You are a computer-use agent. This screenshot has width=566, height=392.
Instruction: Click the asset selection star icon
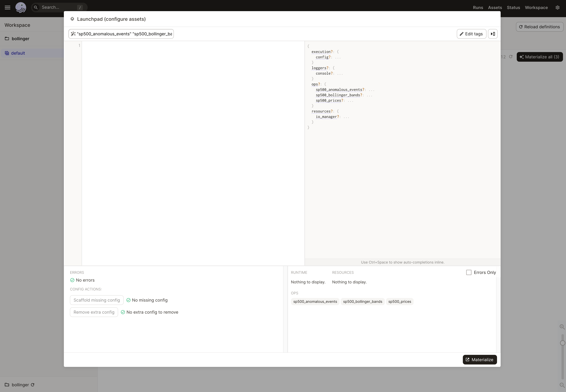73,34
